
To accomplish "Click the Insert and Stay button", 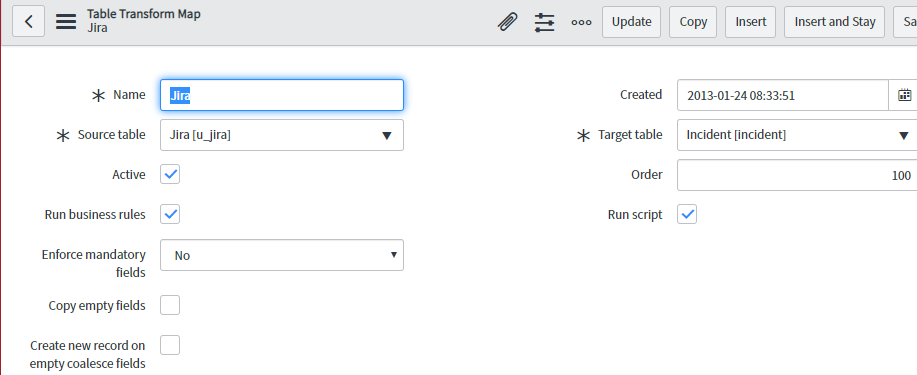I will pyautogui.click(x=835, y=22).
